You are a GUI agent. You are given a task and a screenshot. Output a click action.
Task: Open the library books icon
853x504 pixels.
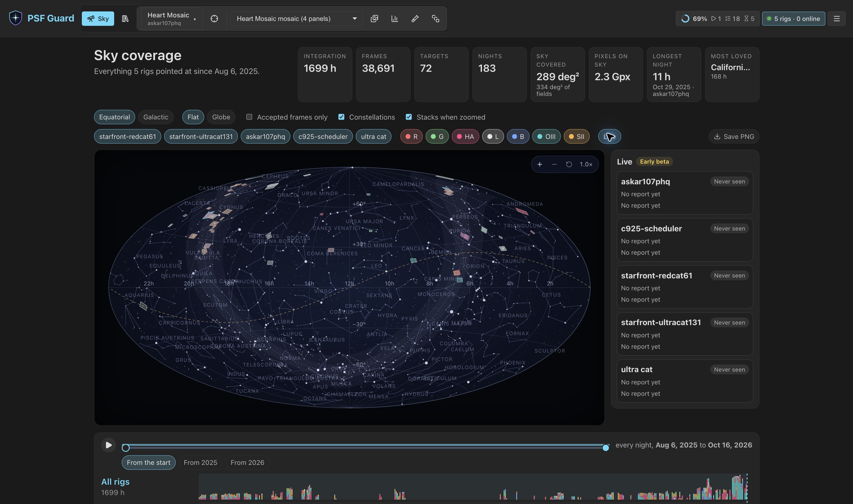coord(125,19)
